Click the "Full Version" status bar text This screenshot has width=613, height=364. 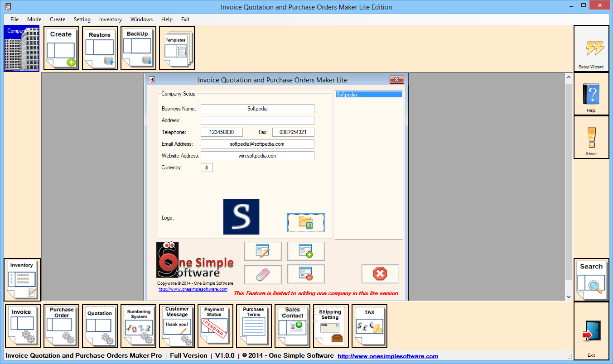pos(188,356)
